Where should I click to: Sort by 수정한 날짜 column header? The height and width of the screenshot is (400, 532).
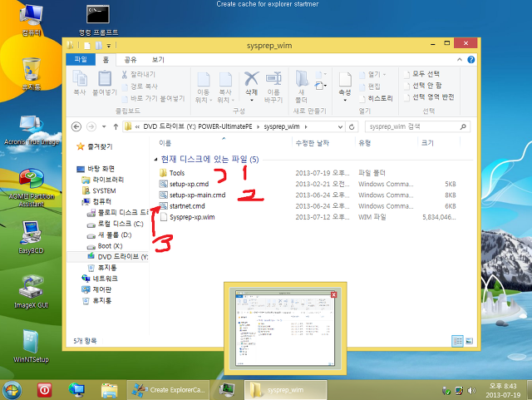click(313, 143)
